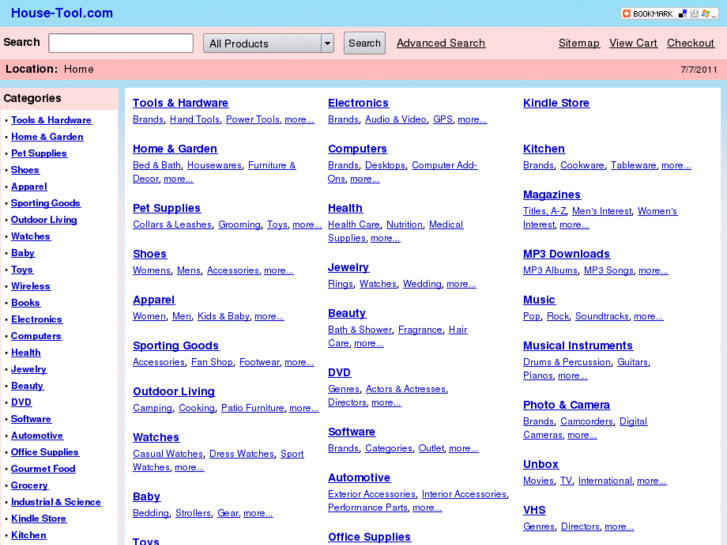Viewport: 727px width, 545px height.
Task: Click the 7/7/2011 date text
Action: pyautogui.click(x=699, y=70)
